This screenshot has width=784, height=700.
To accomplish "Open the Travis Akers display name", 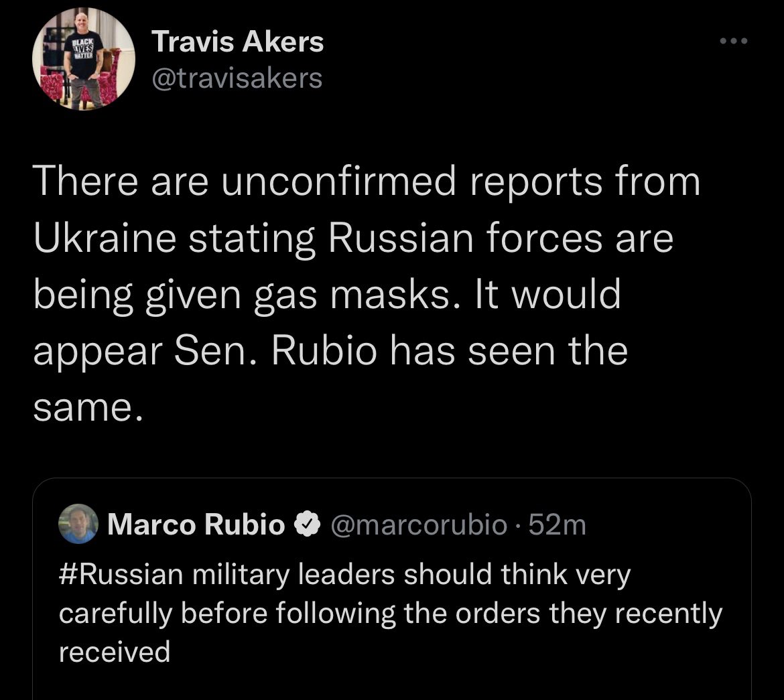I will (238, 43).
